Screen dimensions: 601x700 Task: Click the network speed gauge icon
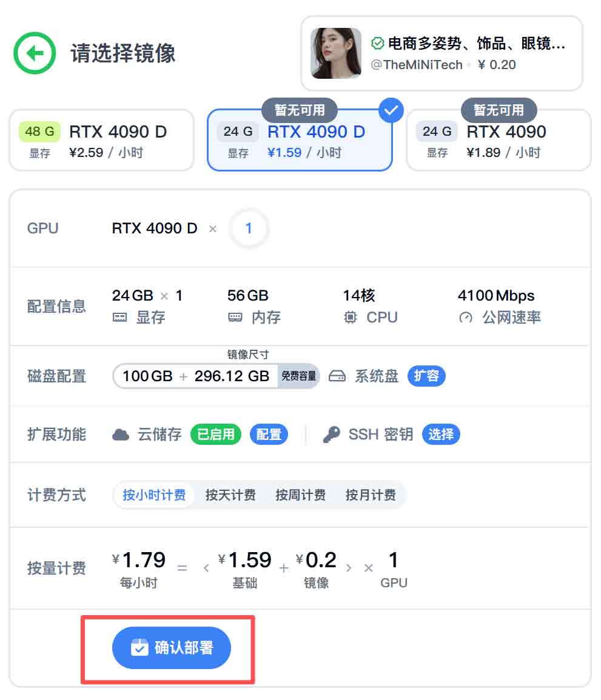click(466, 318)
